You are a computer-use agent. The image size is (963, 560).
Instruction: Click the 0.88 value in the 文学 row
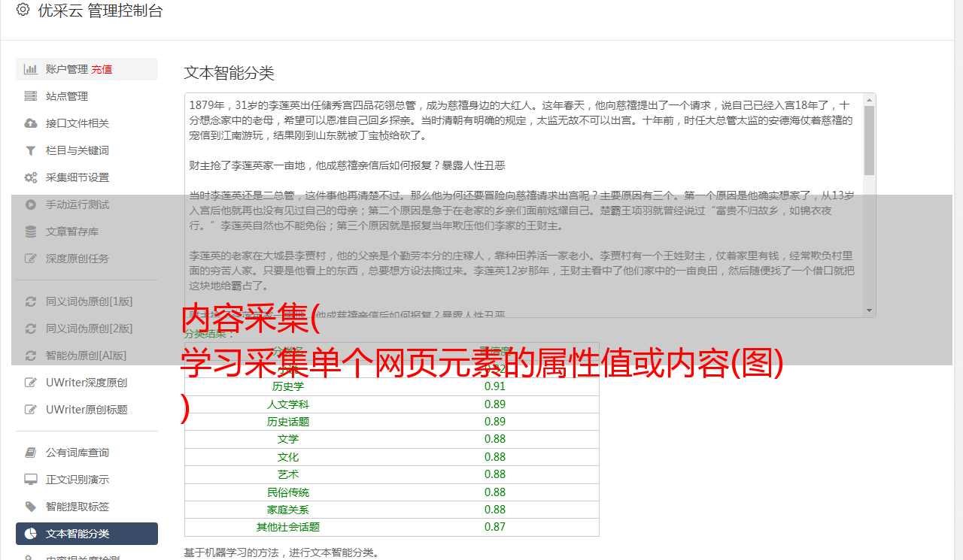click(495, 439)
